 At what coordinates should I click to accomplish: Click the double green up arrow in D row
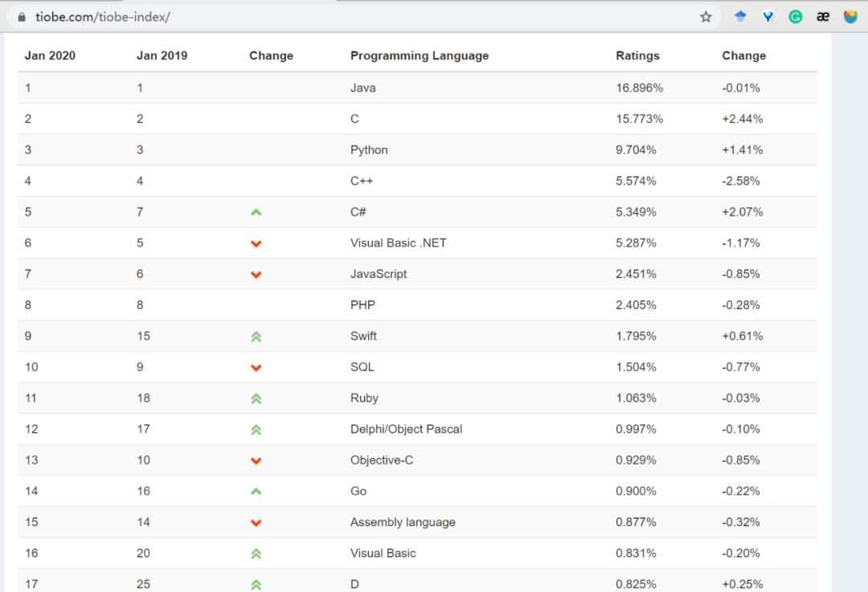pyautogui.click(x=256, y=584)
